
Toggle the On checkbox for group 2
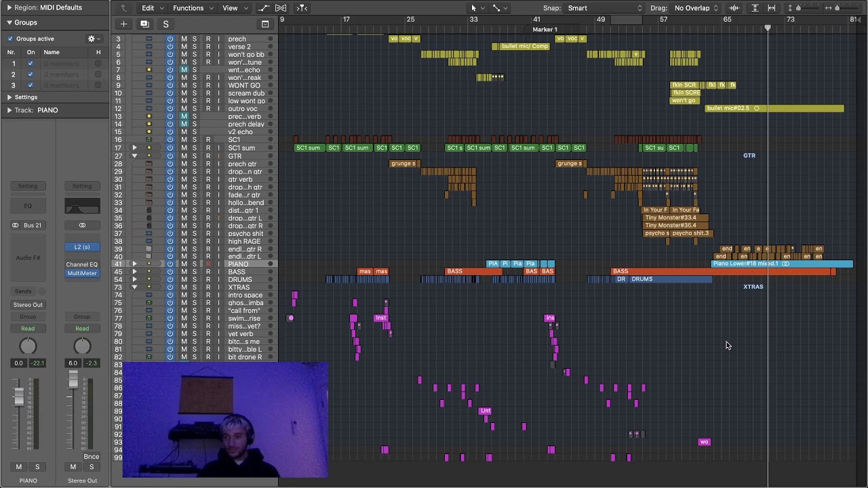pos(30,75)
